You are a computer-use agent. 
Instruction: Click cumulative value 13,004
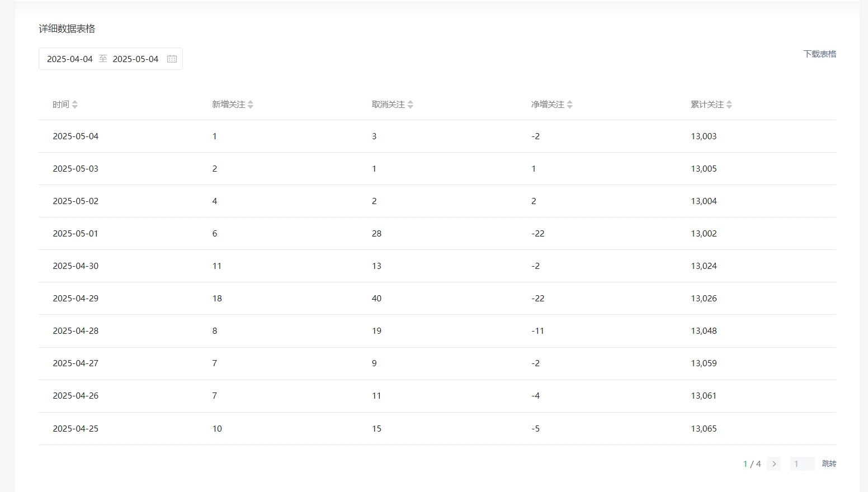point(704,201)
